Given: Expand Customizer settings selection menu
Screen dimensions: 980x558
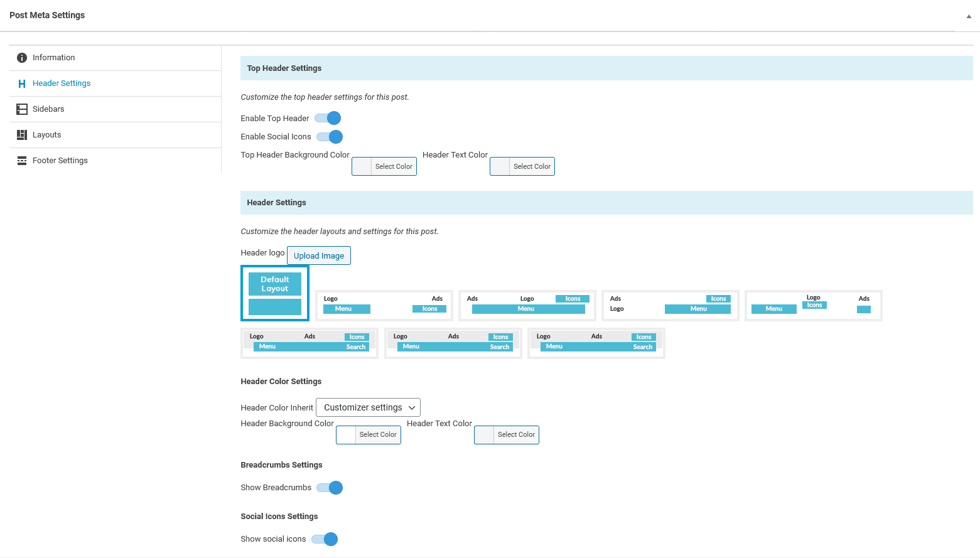Looking at the screenshot, I should click(368, 407).
